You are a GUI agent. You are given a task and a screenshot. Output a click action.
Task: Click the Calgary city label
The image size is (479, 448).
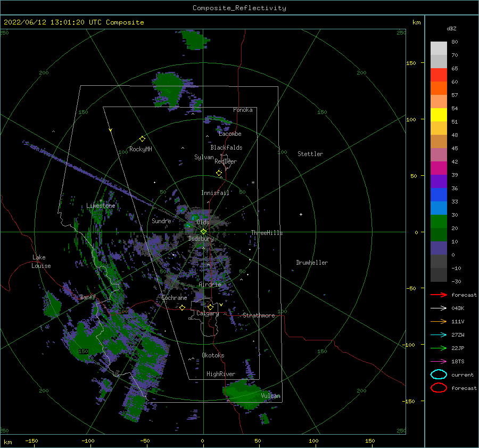(208, 313)
